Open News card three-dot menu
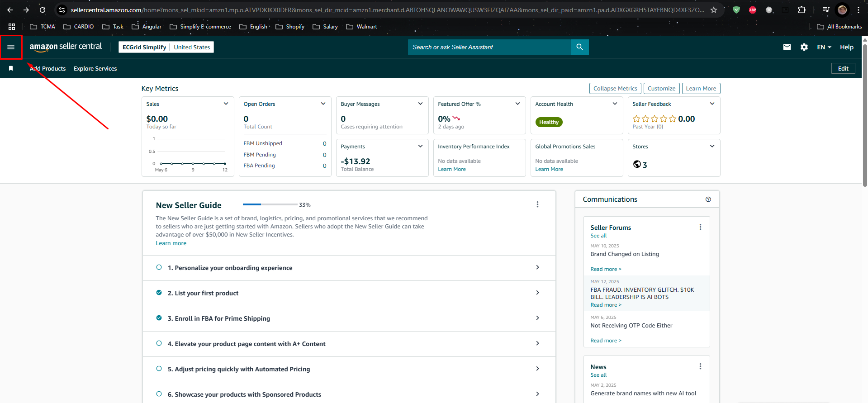Image resolution: width=868 pixels, height=403 pixels. pyautogui.click(x=700, y=366)
